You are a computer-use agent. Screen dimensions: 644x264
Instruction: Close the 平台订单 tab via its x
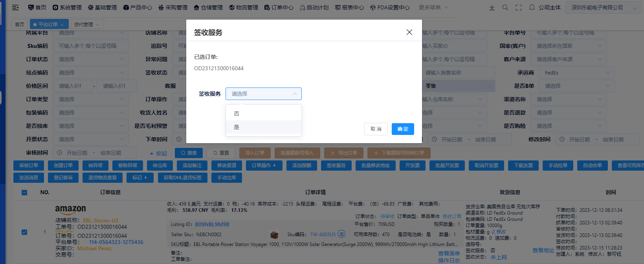click(62, 24)
